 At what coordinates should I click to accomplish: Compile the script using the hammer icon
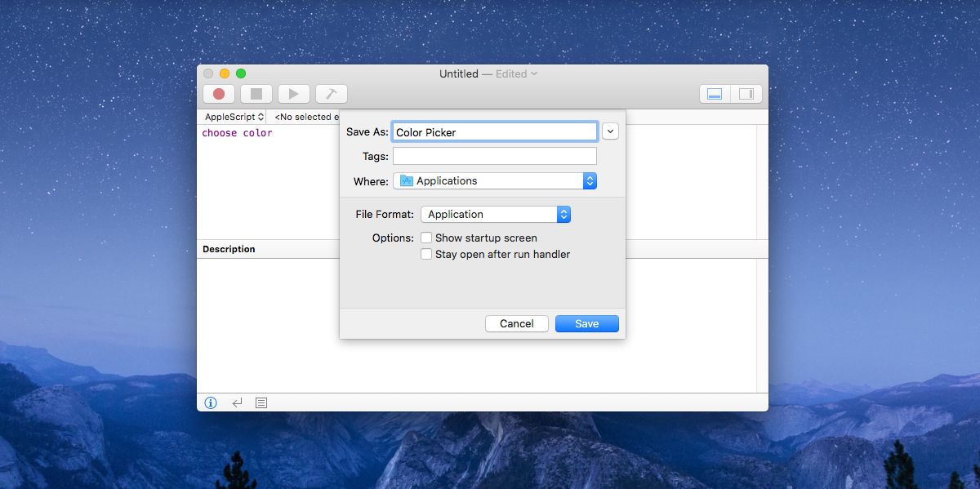click(x=331, y=94)
